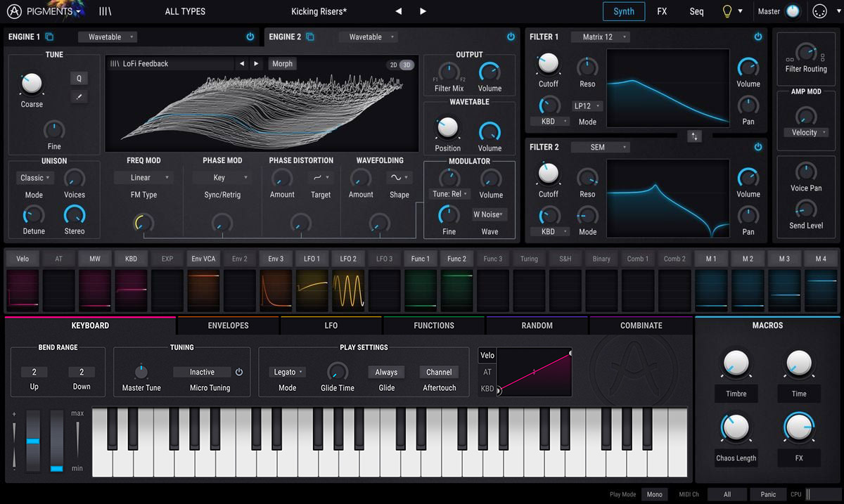Toggle Engine 2 power button

pyautogui.click(x=511, y=37)
